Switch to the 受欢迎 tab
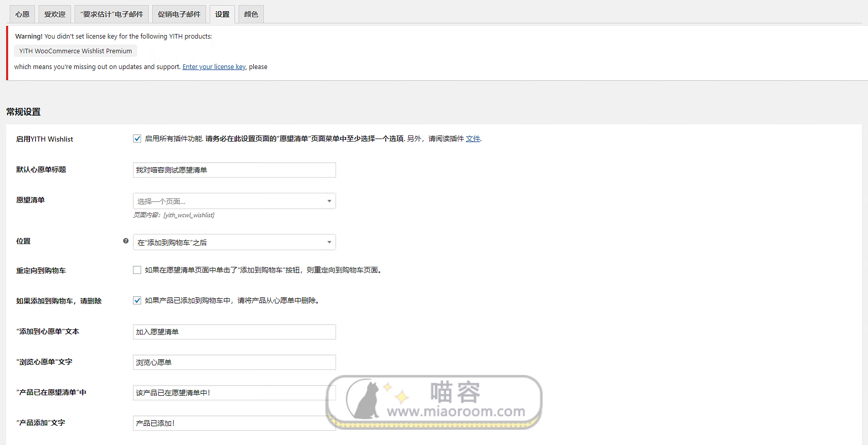 coord(55,14)
